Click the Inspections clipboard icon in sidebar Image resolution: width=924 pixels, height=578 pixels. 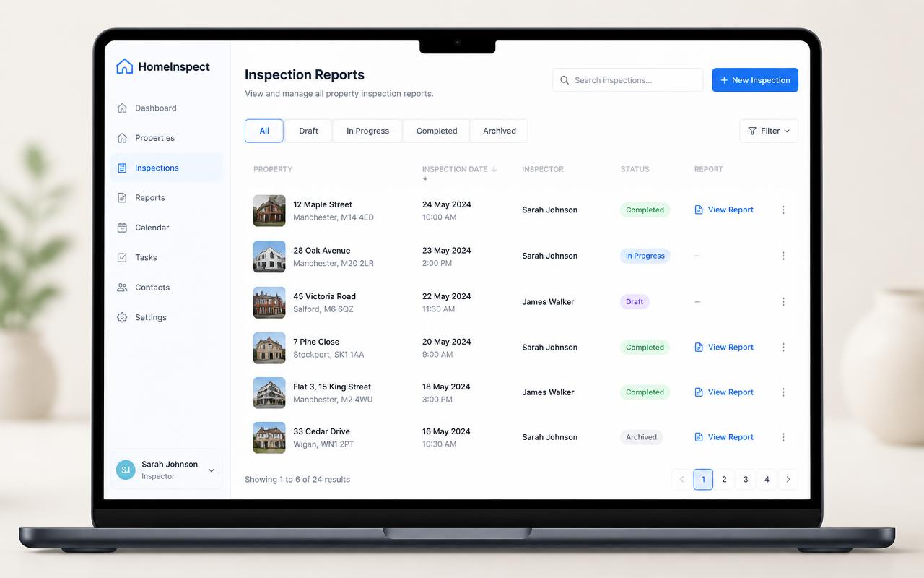click(x=122, y=168)
